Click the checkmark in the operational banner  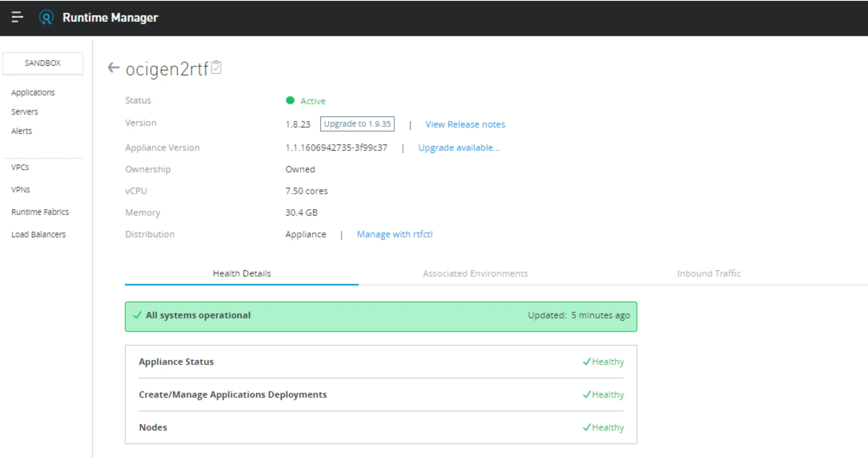tap(137, 315)
